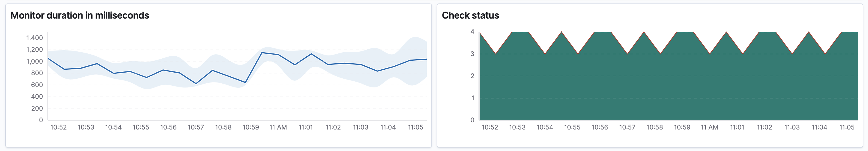Select 11 AM tick on Monitor duration x-axis
Image resolution: width=868 pixels, height=151 pixels.
278,127
